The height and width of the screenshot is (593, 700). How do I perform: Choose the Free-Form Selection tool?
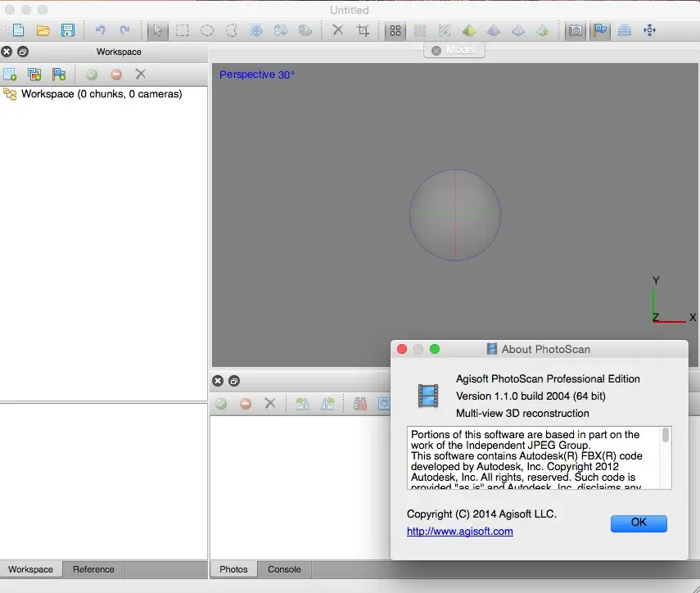tap(232, 30)
